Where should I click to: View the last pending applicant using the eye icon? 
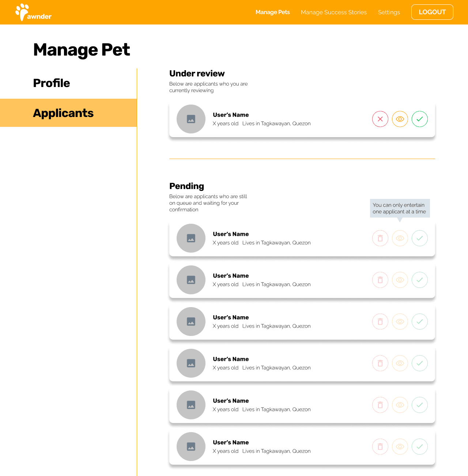click(400, 447)
